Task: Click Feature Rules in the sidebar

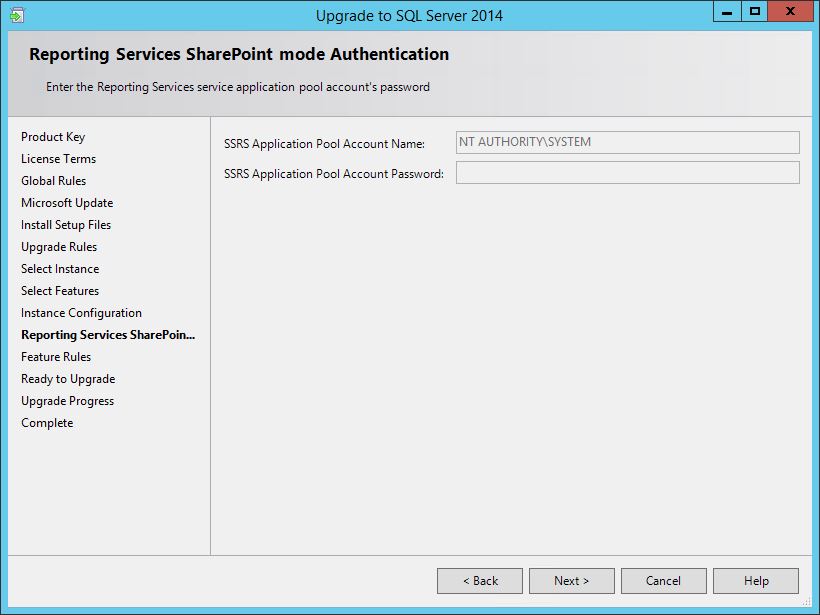Action: click(56, 357)
